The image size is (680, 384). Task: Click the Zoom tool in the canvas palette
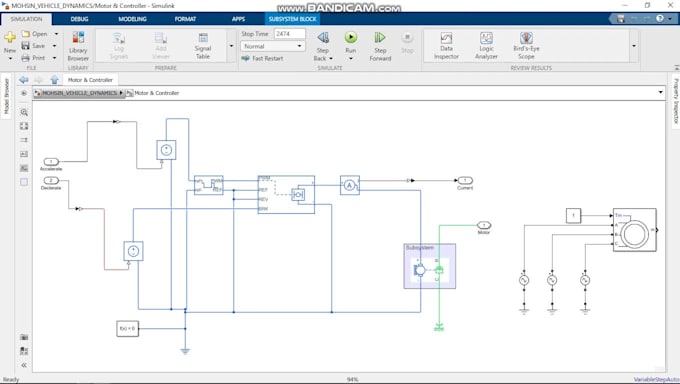[24, 112]
